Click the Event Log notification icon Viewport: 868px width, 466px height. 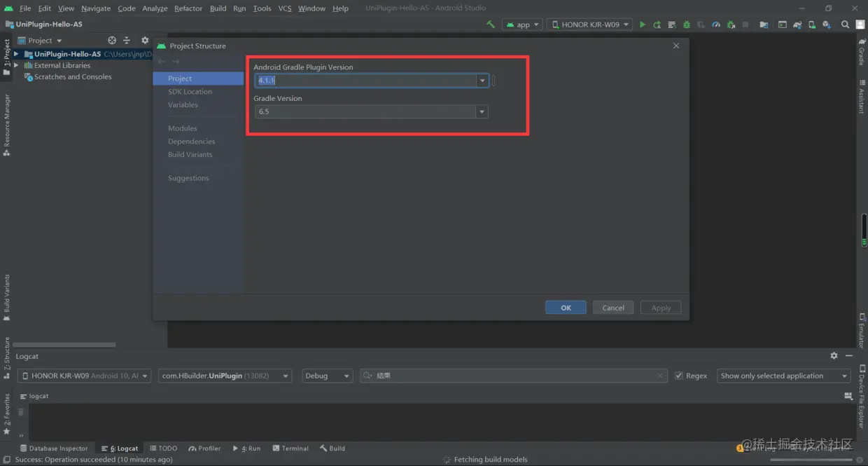tap(741, 448)
